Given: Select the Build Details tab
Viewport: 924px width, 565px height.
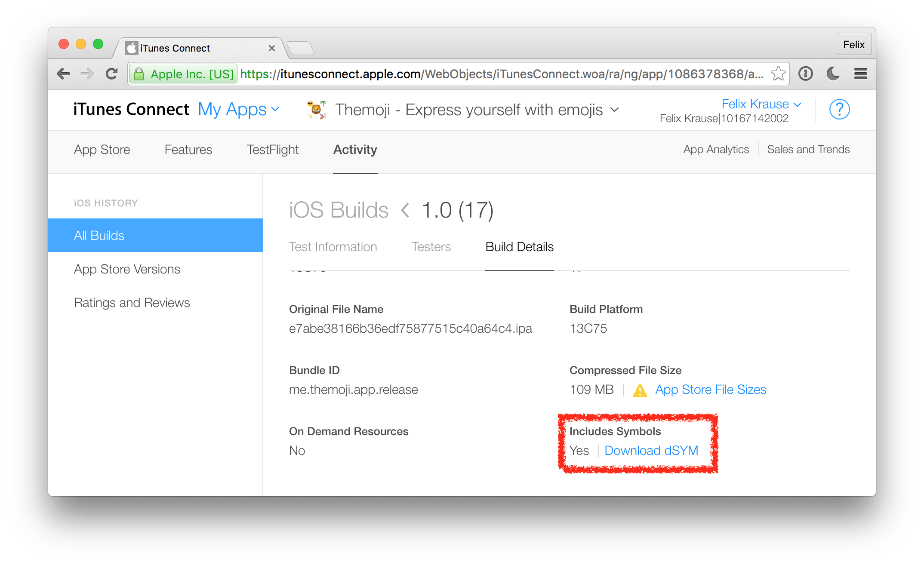Looking at the screenshot, I should [520, 247].
